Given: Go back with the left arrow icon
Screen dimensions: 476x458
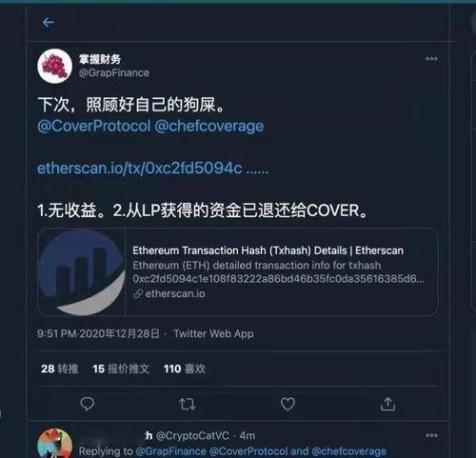Looking at the screenshot, I should click(x=49, y=23).
